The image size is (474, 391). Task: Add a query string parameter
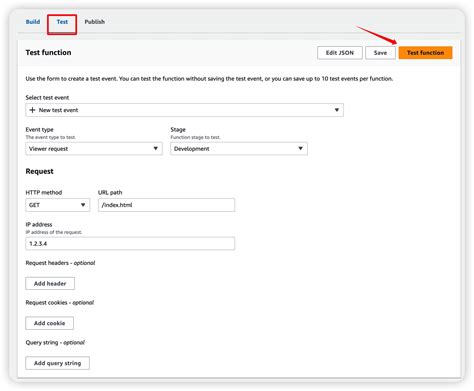click(x=57, y=363)
